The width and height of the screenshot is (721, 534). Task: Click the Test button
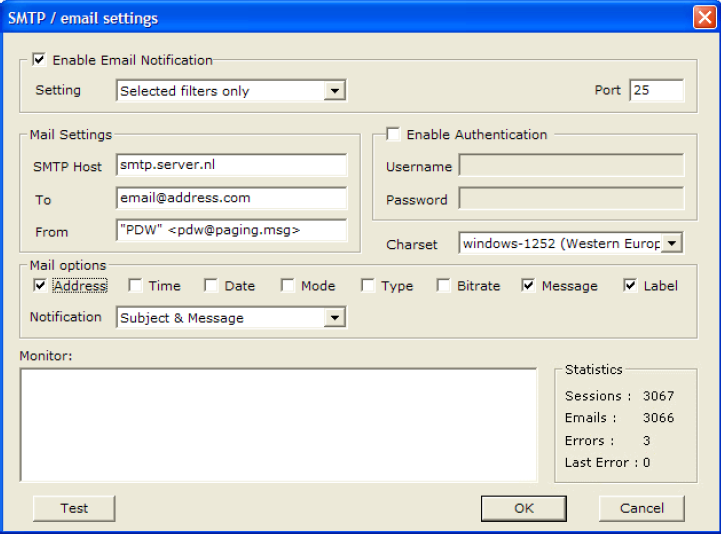[74, 508]
